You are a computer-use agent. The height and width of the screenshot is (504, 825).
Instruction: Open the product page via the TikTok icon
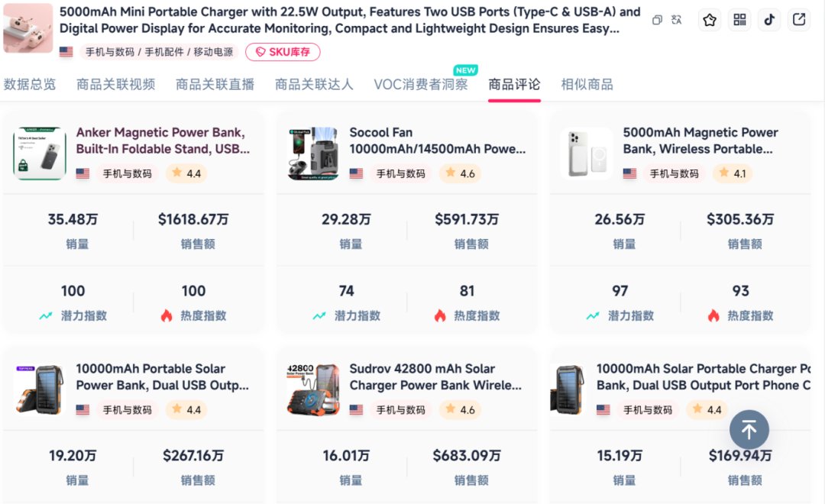(x=768, y=19)
